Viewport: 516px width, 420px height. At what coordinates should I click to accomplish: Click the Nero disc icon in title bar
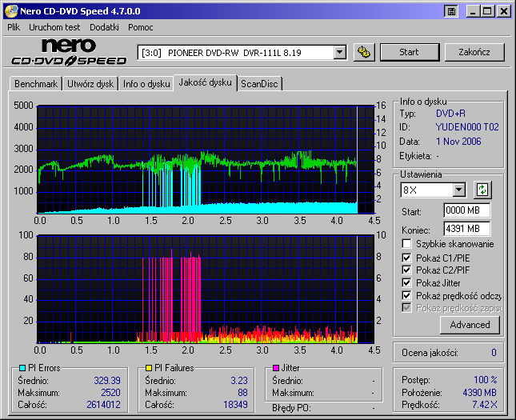tap(10, 11)
